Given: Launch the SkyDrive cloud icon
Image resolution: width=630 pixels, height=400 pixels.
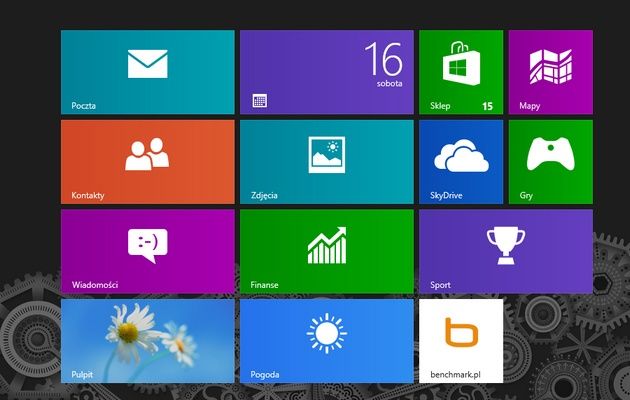Looking at the screenshot, I should pyautogui.click(x=461, y=155).
